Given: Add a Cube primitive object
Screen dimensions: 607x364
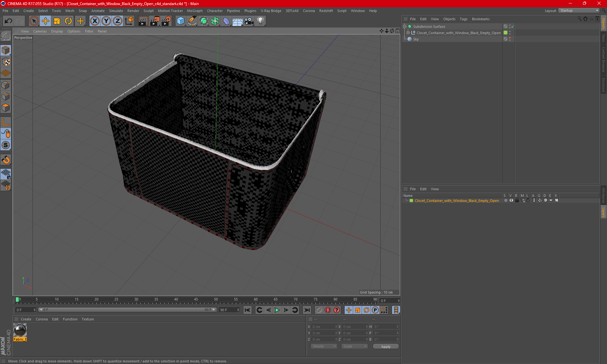Looking at the screenshot, I should coord(181,21).
